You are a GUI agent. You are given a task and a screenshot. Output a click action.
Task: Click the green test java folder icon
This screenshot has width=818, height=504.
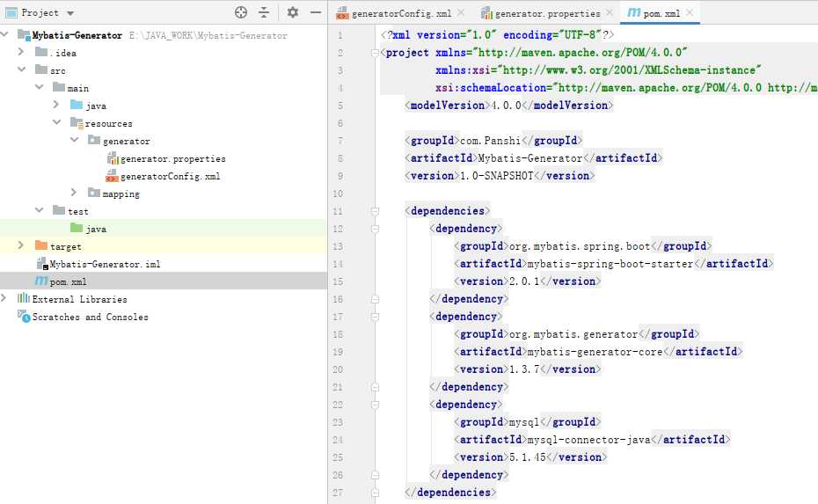point(77,228)
